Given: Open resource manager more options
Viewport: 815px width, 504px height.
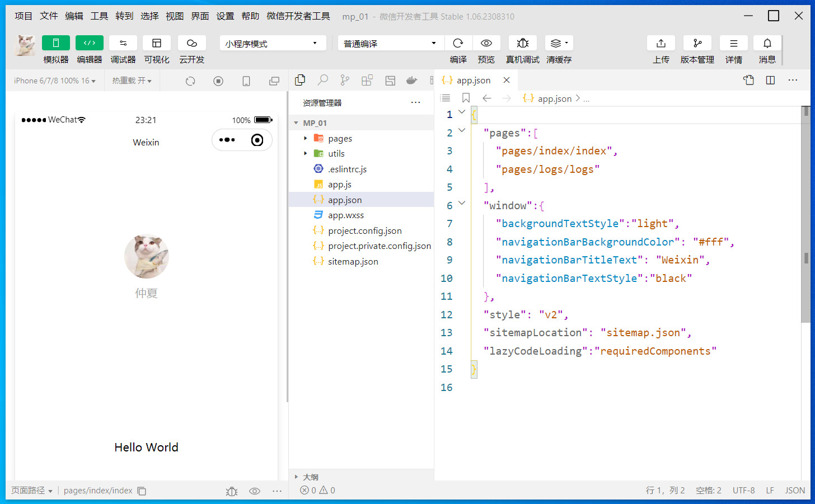Looking at the screenshot, I should pyautogui.click(x=415, y=102).
